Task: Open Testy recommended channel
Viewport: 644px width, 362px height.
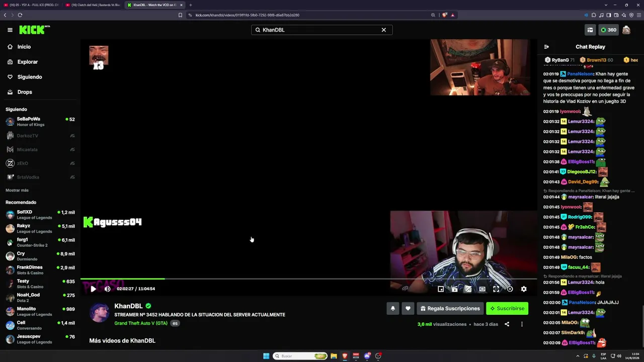Action: click(40, 284)
